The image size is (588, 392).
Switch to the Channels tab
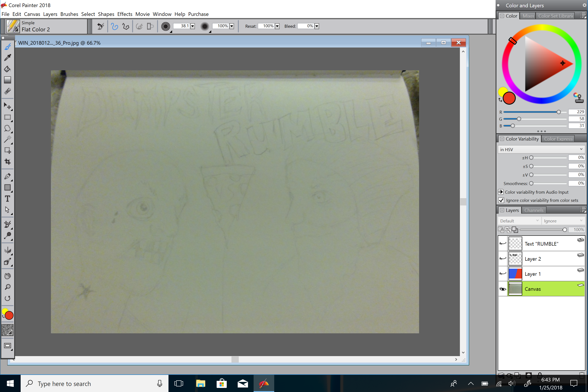(x=534, y=210)
